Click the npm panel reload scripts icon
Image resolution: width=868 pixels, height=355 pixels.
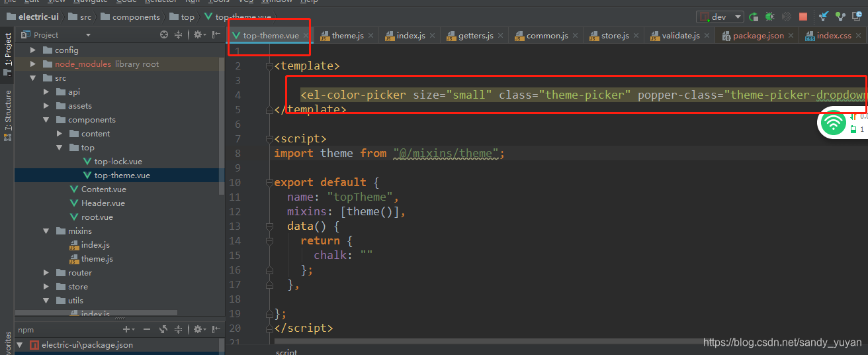point(163,329)
